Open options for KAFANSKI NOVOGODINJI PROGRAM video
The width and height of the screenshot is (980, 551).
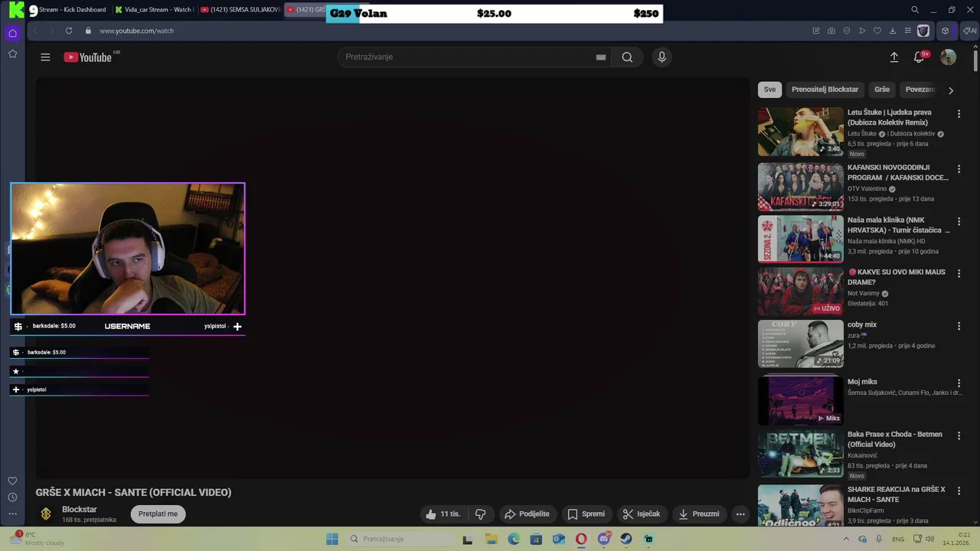coord(959,168)
